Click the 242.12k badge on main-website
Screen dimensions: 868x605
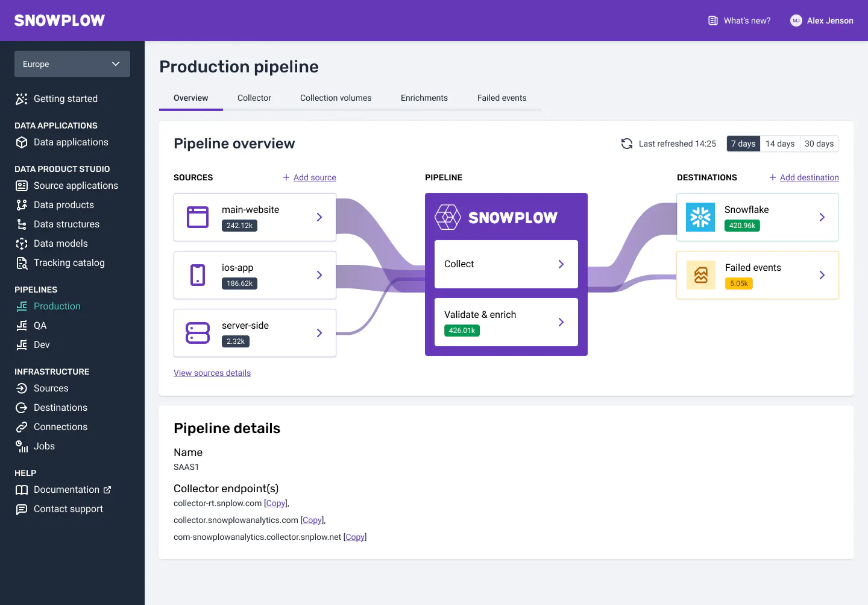pos(240,226)
